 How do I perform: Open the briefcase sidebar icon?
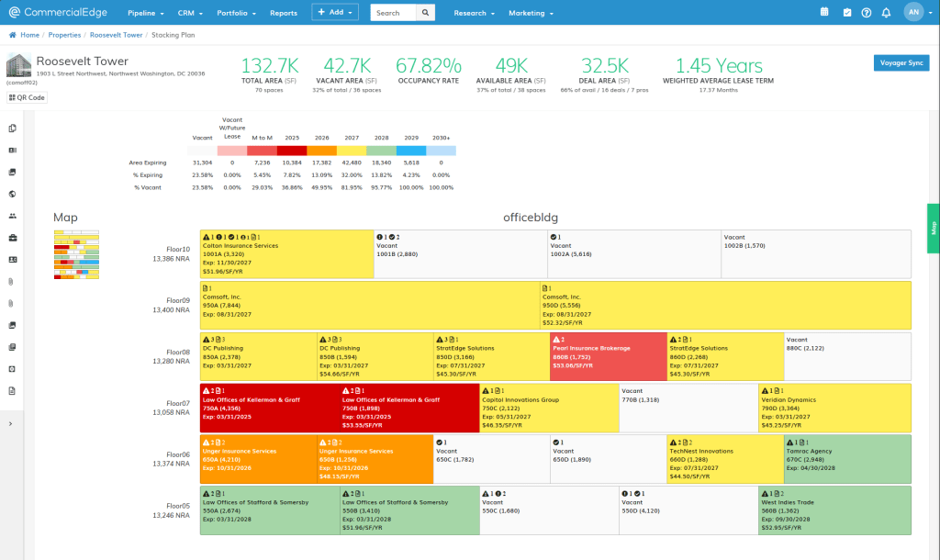(x=12, y=238)
